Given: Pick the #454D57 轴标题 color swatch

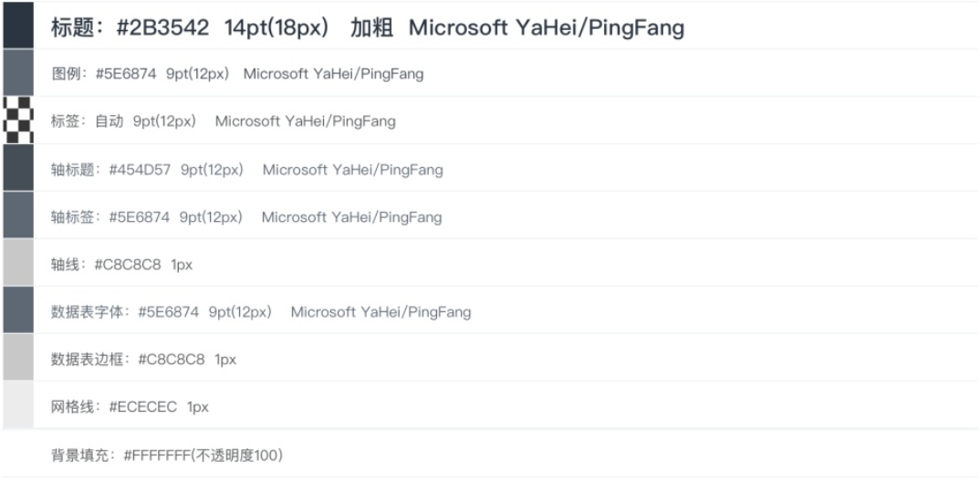Looking at the screenshot, I should pos(16,169).
